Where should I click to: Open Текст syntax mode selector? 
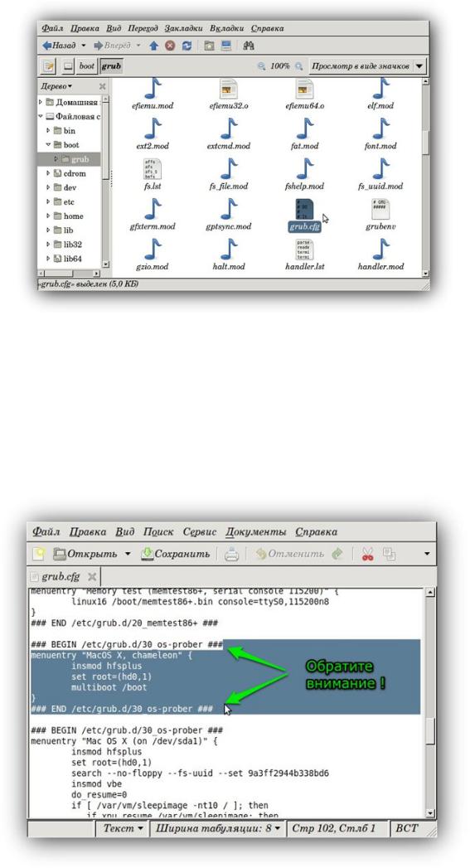coord(123,828)
